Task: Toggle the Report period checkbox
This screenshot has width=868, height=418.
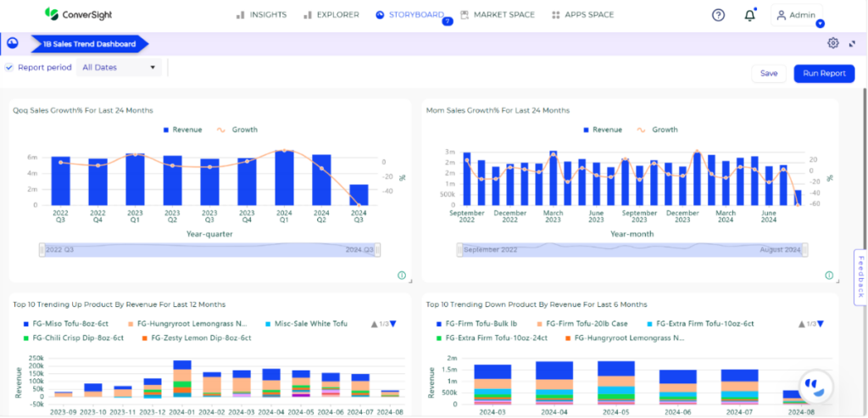Action: 8,67
